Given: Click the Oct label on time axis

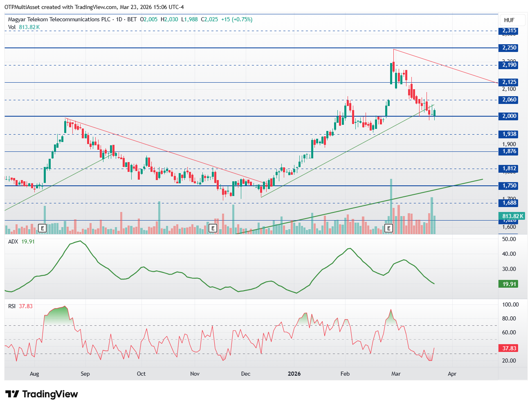Looking at the screenshot, I should (141, 374).
